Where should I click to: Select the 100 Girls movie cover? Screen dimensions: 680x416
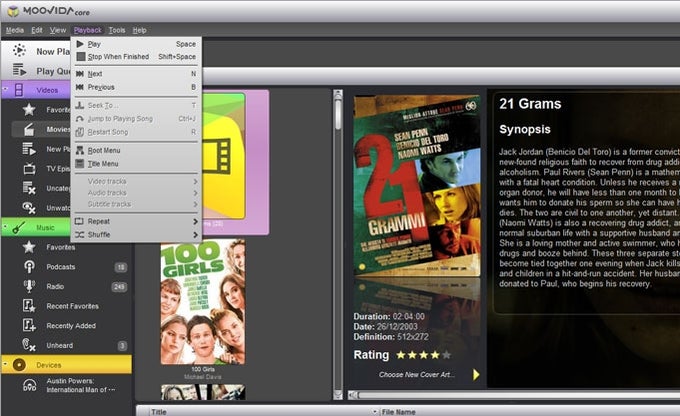203,302
